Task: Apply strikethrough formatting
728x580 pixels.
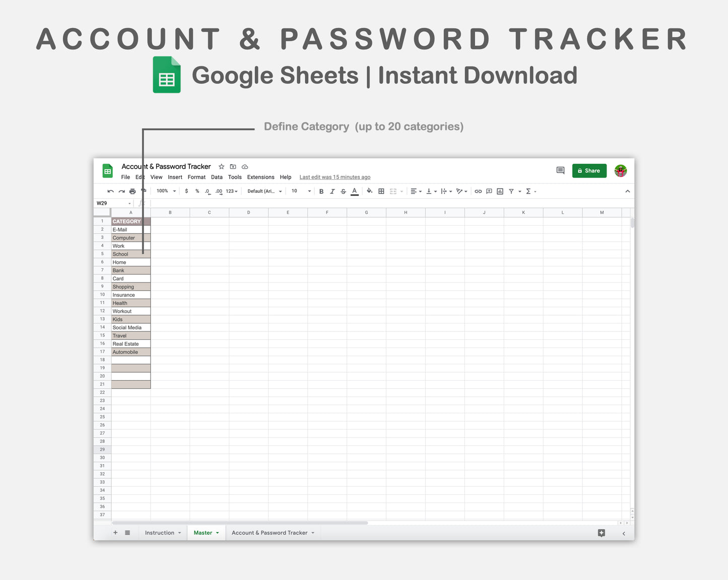Action: point(343,191)
